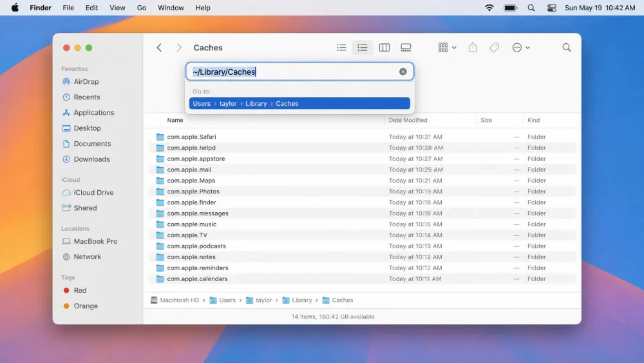Viewport: 644px width, 363px height.
Task: Select the com.apple.appstore folder
Action: 362,159
